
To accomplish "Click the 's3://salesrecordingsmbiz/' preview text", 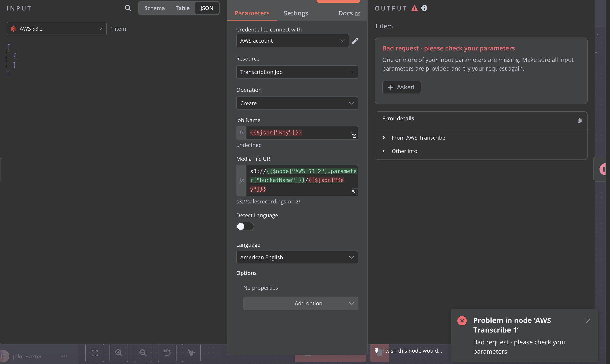I will pos(268,202).
